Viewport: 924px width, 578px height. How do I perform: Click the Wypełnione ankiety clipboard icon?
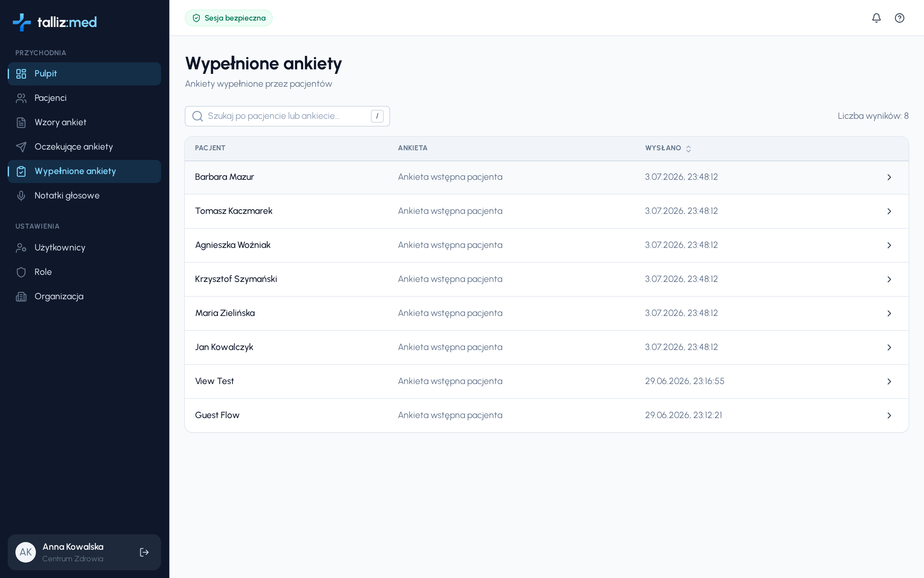click(x=21, y=171)
